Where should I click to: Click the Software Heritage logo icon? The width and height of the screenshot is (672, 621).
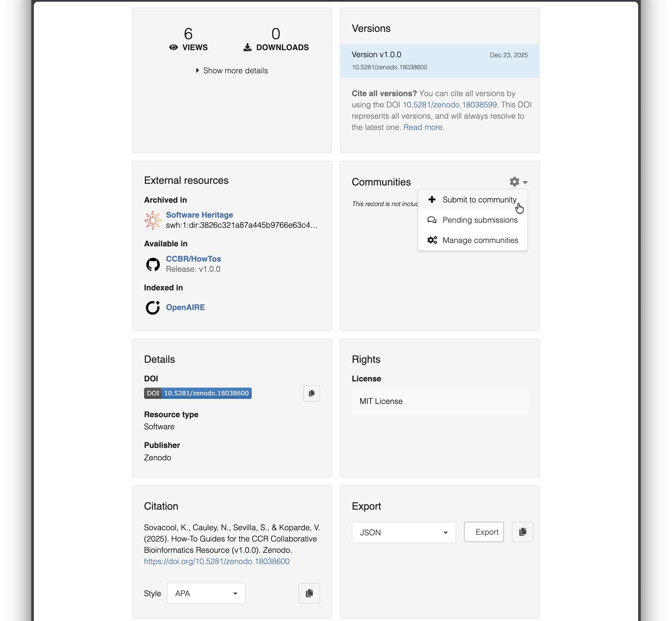point(153,220)
